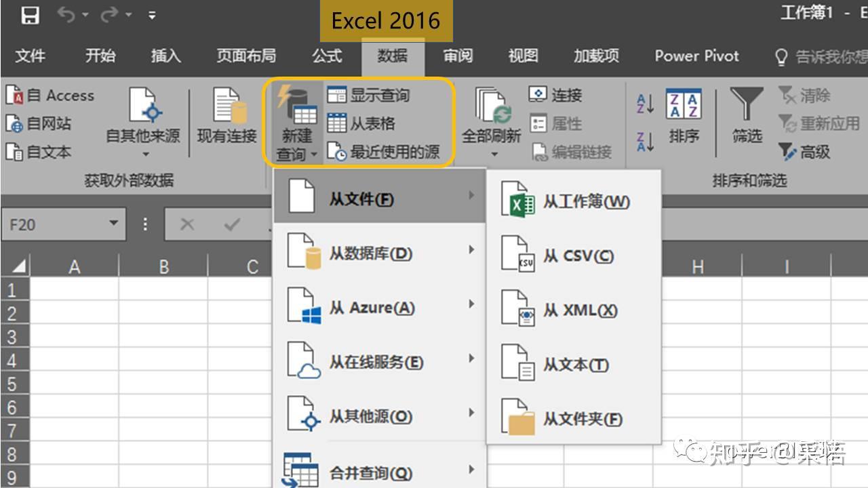
Task: Click 显示查询 in the ribbon
Action: pyautogui.click(x=369, y=95)
